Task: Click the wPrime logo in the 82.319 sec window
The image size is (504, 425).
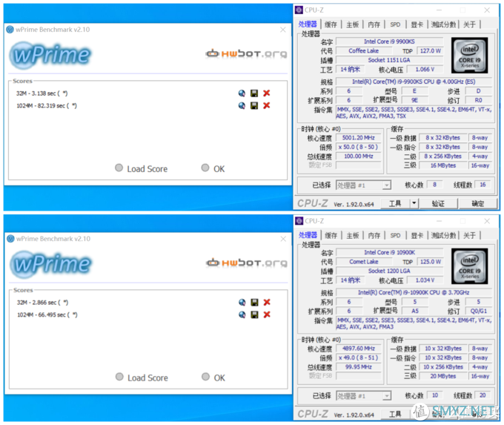Action: pyautogui.click(x=50, y=55)
